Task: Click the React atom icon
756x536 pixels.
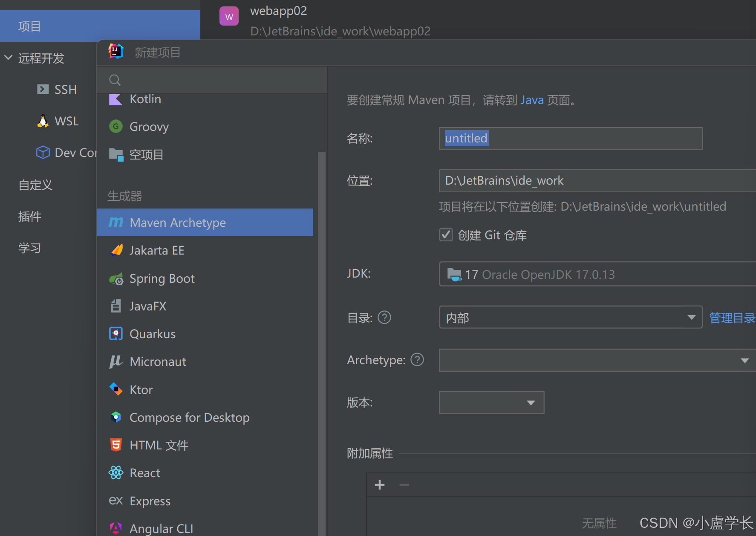Action: (115, 472)
